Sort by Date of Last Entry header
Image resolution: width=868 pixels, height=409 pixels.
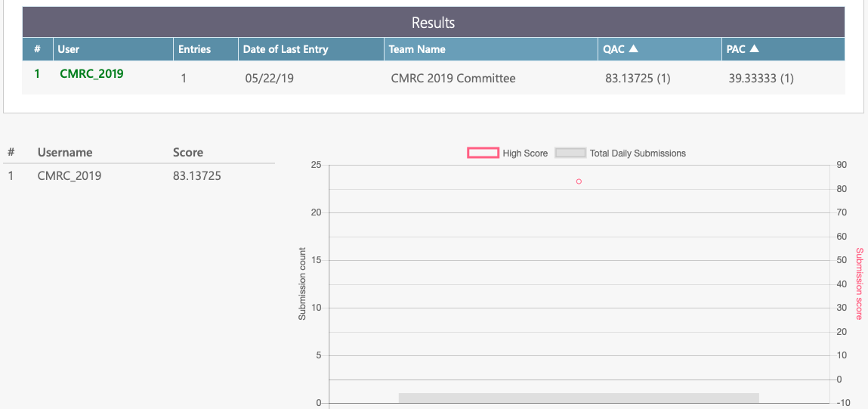[286, 49]
